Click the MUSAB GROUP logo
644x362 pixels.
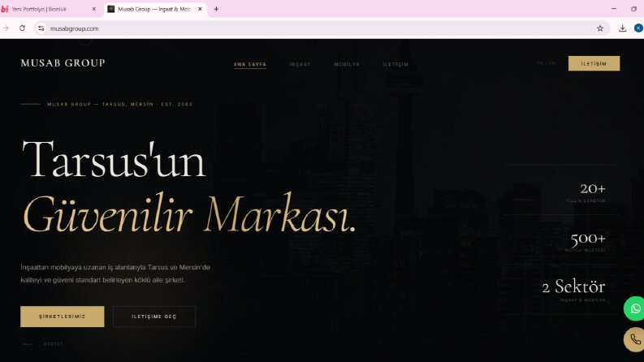(63, 62)
